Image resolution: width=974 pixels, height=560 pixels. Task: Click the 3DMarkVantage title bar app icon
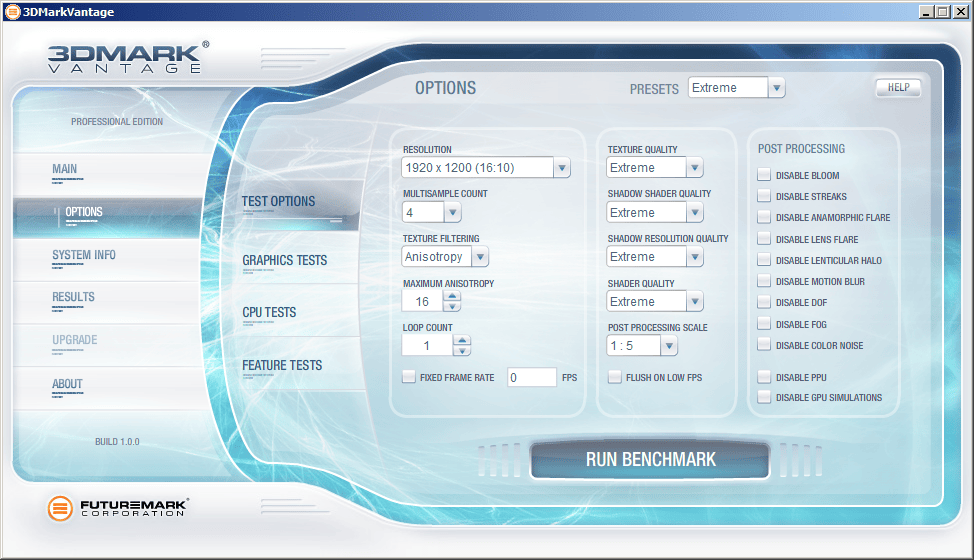click(x=12, y=12)
